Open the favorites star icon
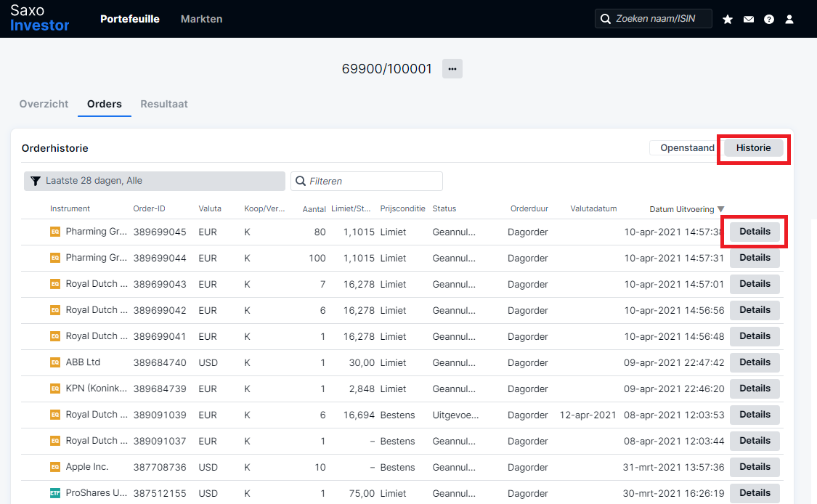Image resolution: width=817 pixels, height=504 pixels. click(x=728, y=20)
